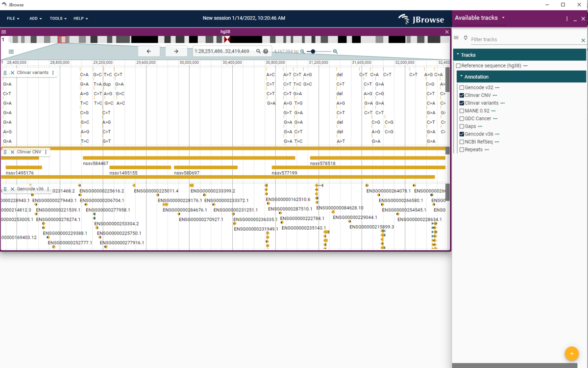Uncheck the Clinvar variants track
This screenshot has width=588, height=368.
(462, 103)
